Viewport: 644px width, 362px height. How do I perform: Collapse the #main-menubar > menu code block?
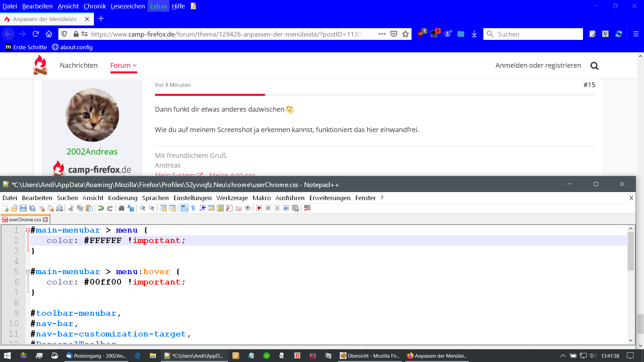point(28,230)
